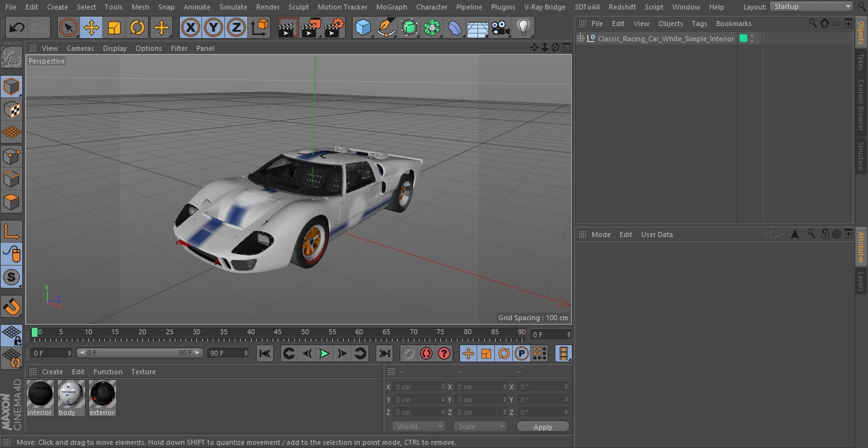This screenshot has height=448, width=868.
Task: Select the body material
Action: pyautogui.click(x=71, y=398)
